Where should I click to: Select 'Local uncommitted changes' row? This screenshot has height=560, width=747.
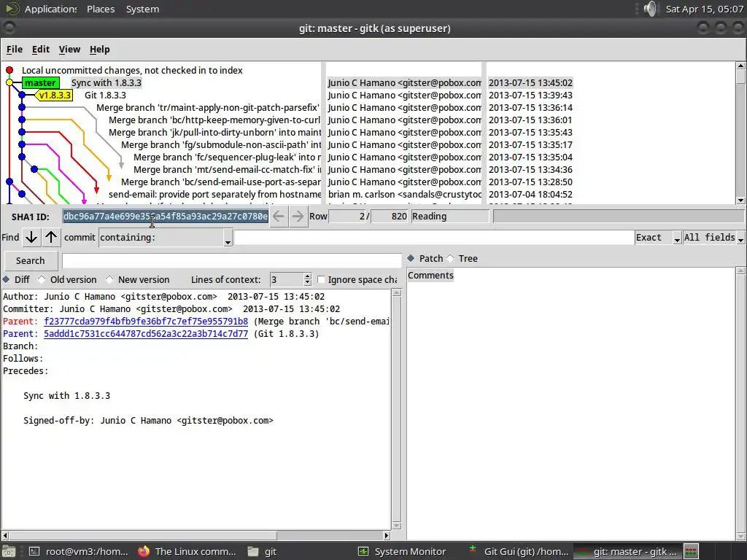[133, 71]
